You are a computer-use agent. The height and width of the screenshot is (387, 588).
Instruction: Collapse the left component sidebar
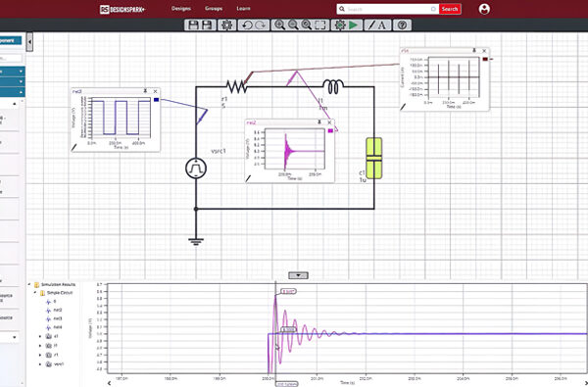point(29,41)
